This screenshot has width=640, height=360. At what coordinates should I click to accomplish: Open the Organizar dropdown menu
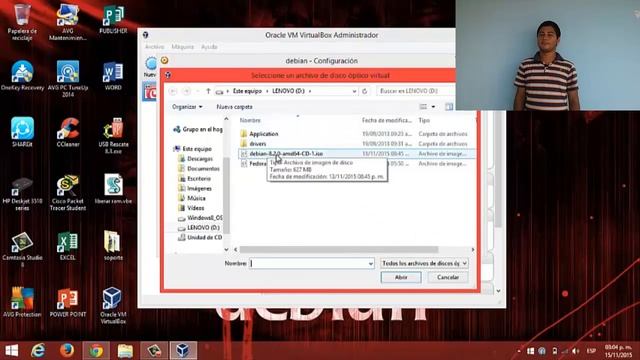pyautogui.click(x=187, y=107)
